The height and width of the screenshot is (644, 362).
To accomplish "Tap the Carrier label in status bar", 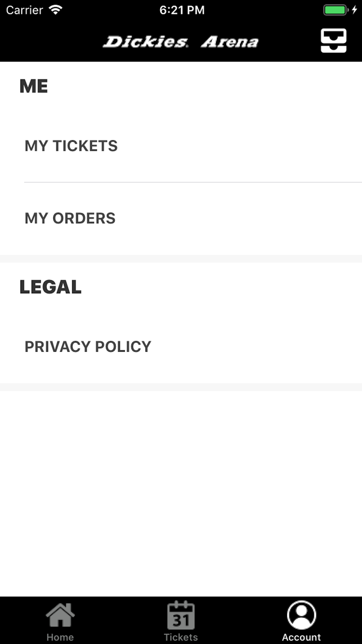I will coord(25,10).
